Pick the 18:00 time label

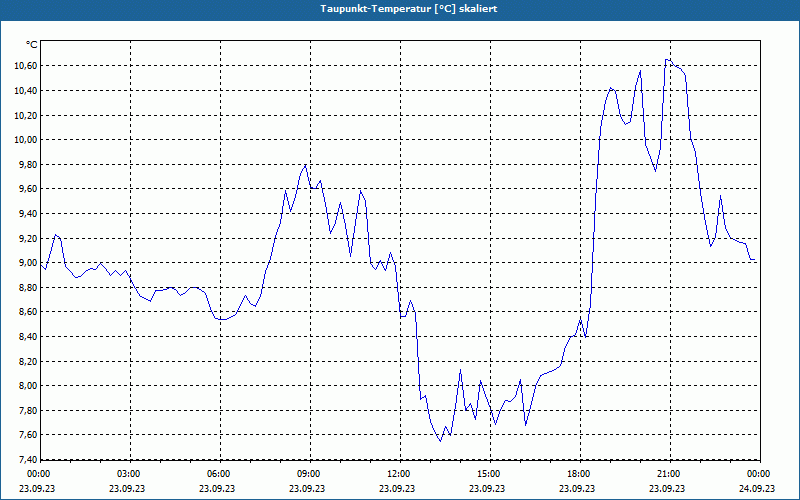tap(579, 474)
